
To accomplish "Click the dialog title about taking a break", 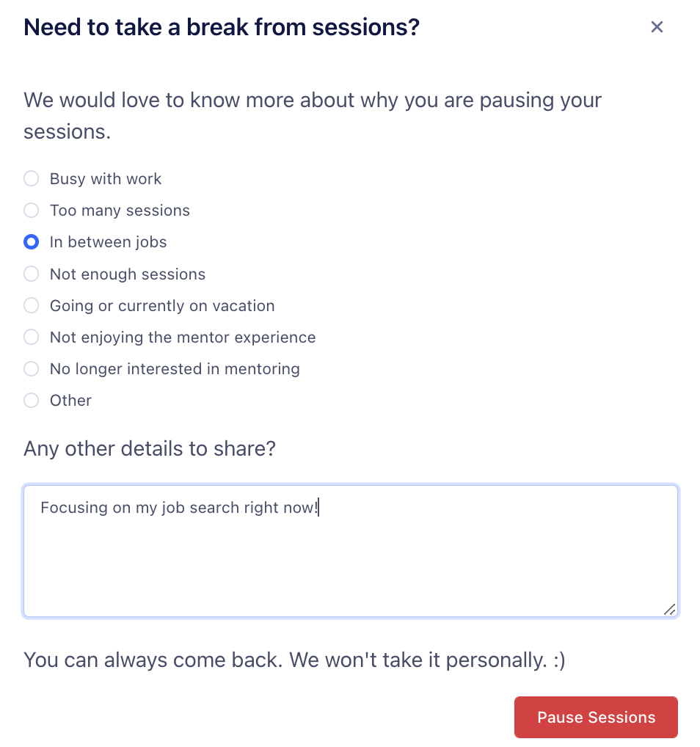I will (x=221, y=27).
